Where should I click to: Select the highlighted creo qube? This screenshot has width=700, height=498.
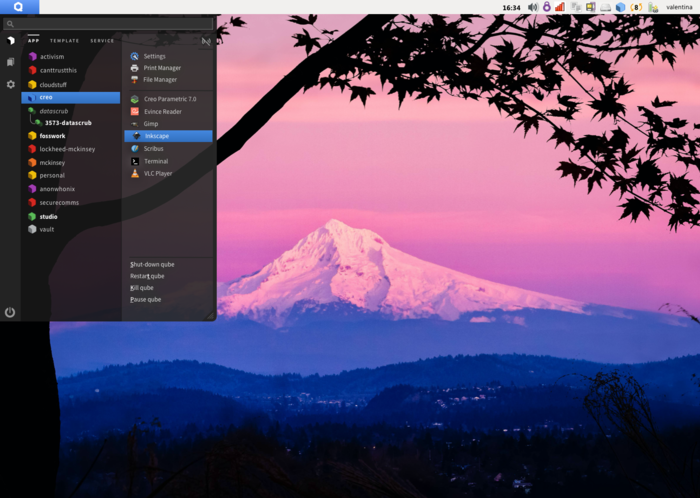coord(71,97)
